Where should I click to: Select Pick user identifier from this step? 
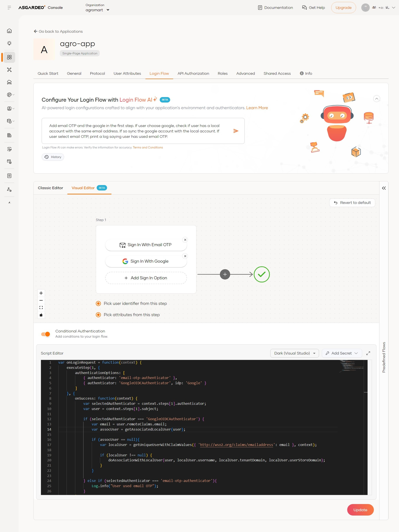coord(98,304)
